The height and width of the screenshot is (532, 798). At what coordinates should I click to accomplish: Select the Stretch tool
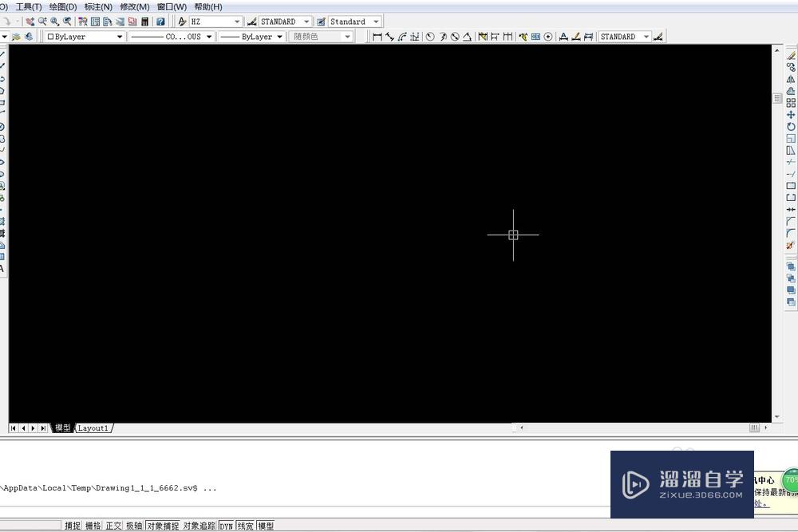(791, 150)
